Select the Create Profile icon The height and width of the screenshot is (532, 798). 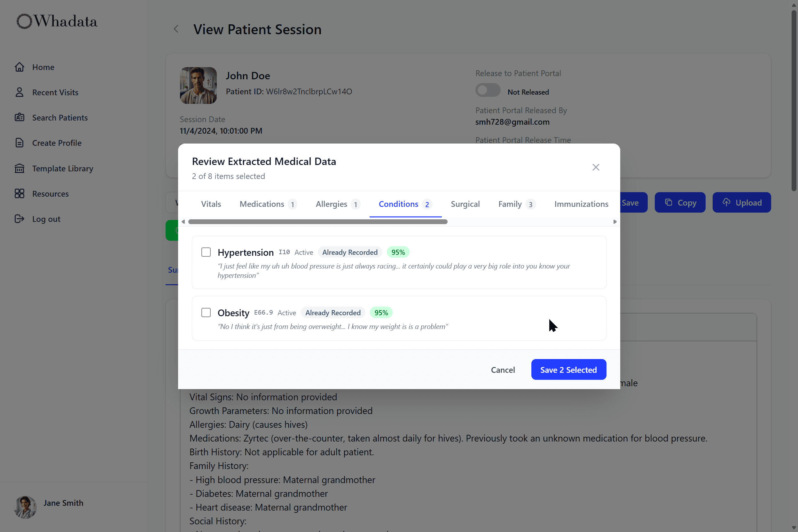(x=20, y=143)
